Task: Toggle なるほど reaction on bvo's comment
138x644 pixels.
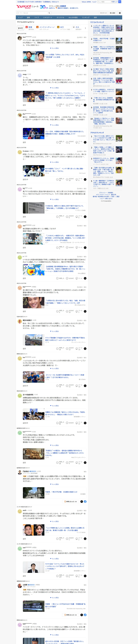Action: point(70,65)
